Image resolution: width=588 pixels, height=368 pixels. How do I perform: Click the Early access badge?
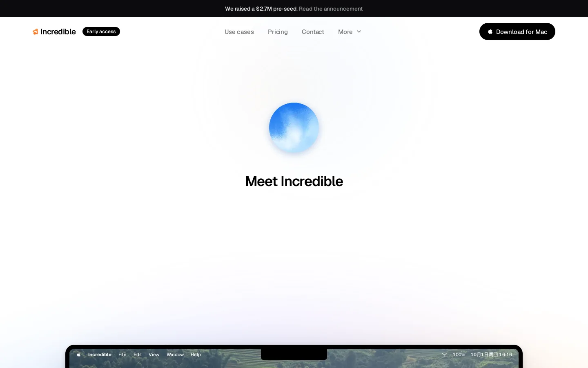pyautogui.click(x=101, y=31)
